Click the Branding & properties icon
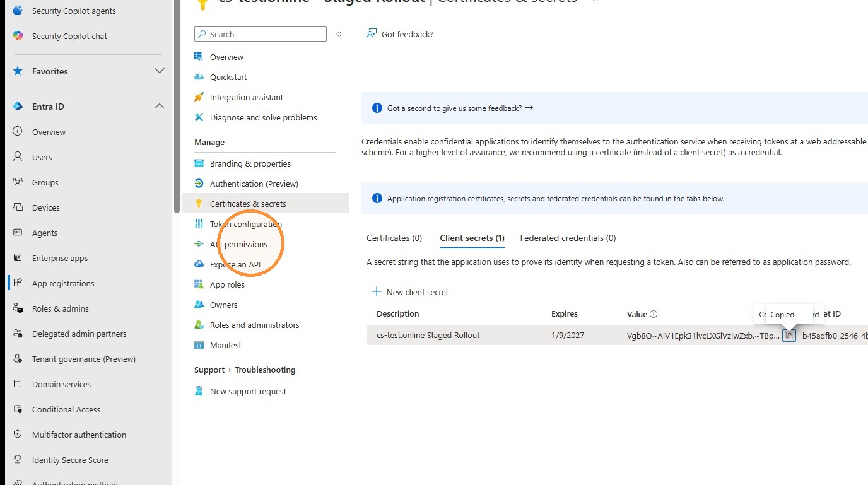This screenshot has width=868, height=485. tap(199, 163)
